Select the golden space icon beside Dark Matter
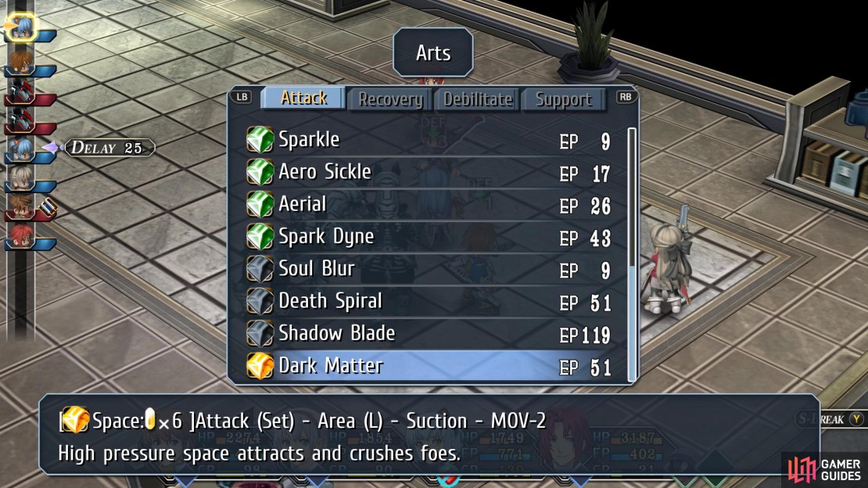Screen dimensions: 868x488 260,365
